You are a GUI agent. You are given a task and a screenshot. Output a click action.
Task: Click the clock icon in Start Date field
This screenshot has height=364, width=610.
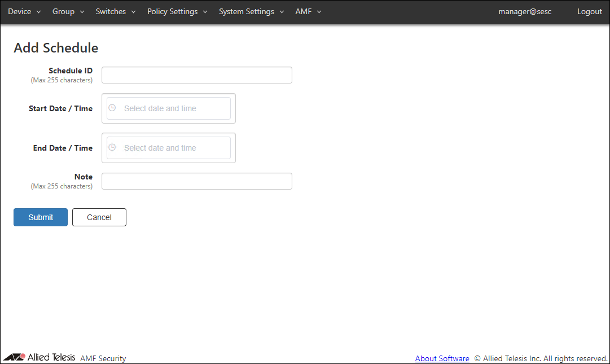(112, 108)
